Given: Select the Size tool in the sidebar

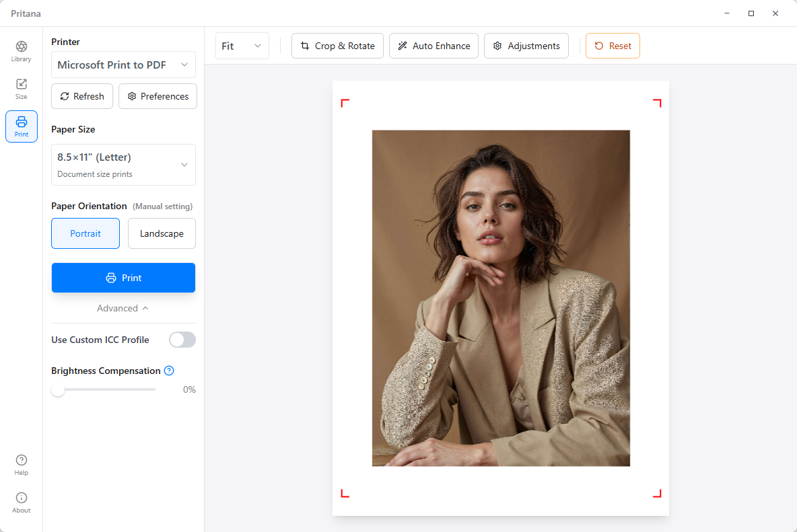Looking at the screenshot, I should click(x=21, y=88).
